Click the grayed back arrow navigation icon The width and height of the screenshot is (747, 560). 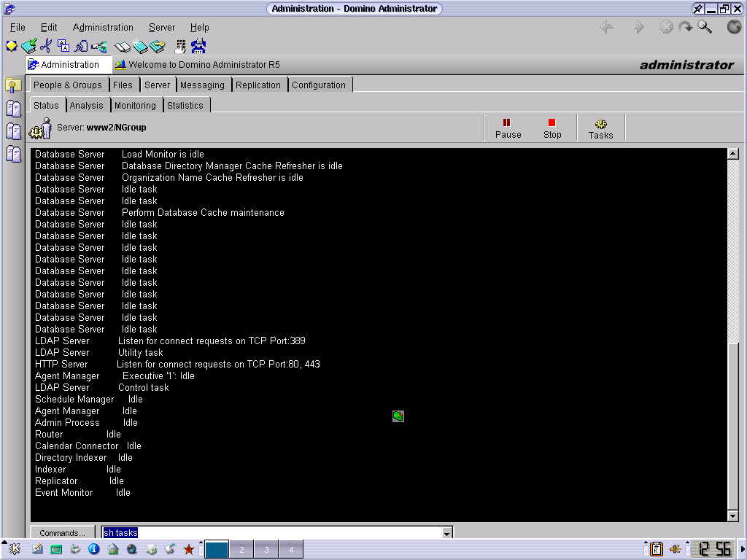pos(607,27)
